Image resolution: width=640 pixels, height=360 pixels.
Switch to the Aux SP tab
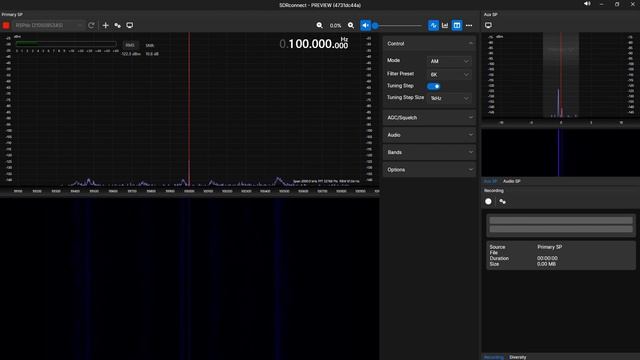(490, 181)
